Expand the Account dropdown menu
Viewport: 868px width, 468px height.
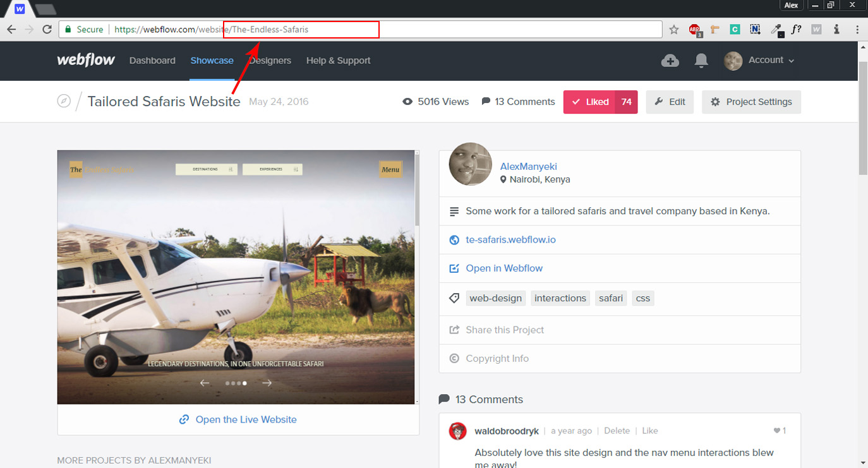click(x=760, y=61)
